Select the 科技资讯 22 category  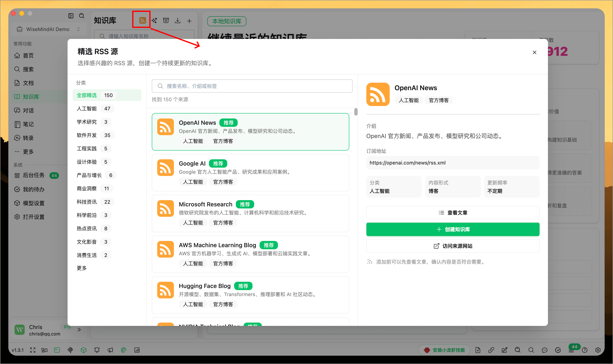(107, 202)
